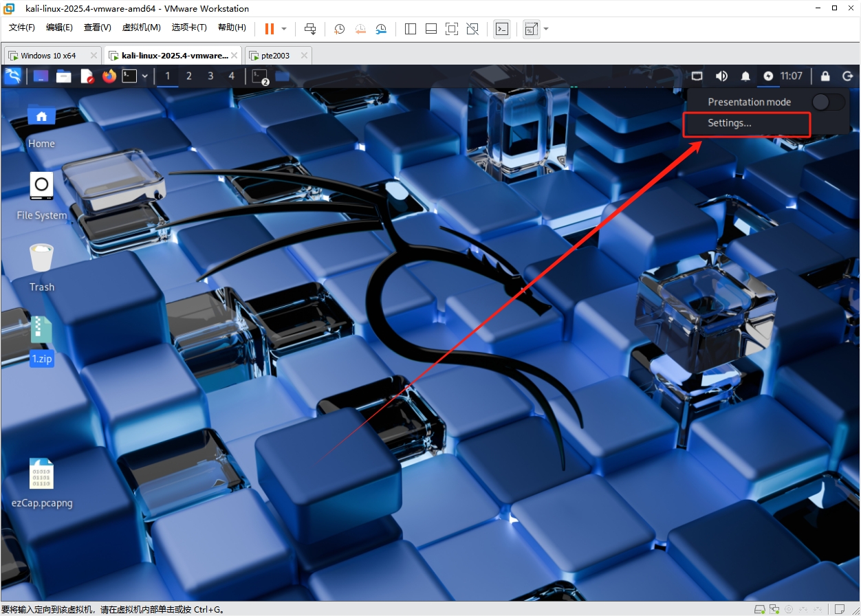
Task: Launch Firefox from the Kali panel
Action: point(109,76)
